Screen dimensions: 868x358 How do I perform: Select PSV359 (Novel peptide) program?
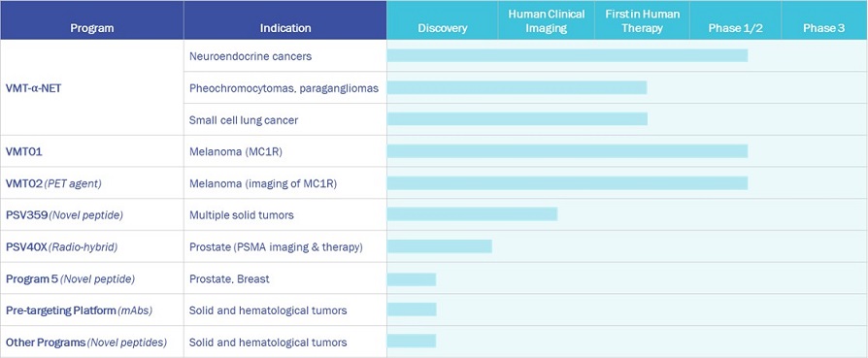point(64,215)
